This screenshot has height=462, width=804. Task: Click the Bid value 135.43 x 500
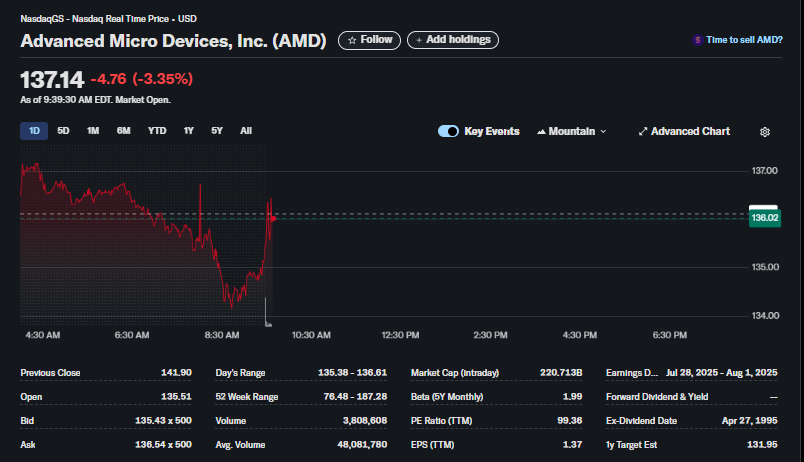pos(163,421)
